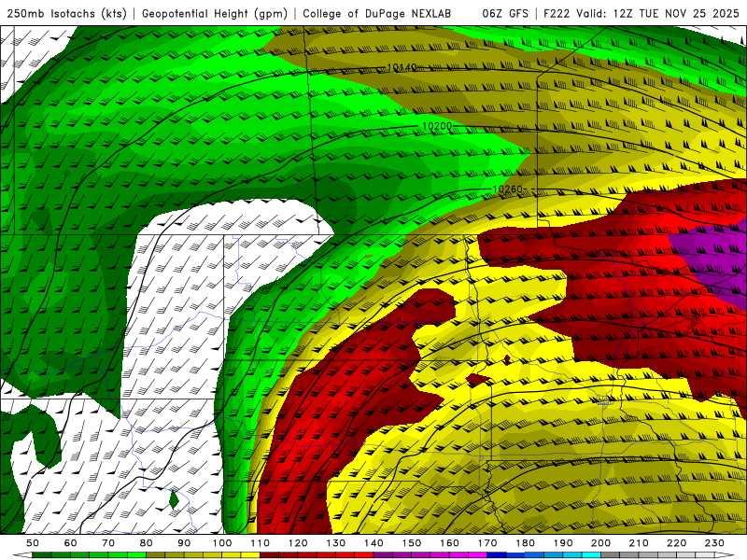Select the 60 value on the color scale
This screenshot has height=560, width=747.
pyautogui.click(x=71, y=543)
